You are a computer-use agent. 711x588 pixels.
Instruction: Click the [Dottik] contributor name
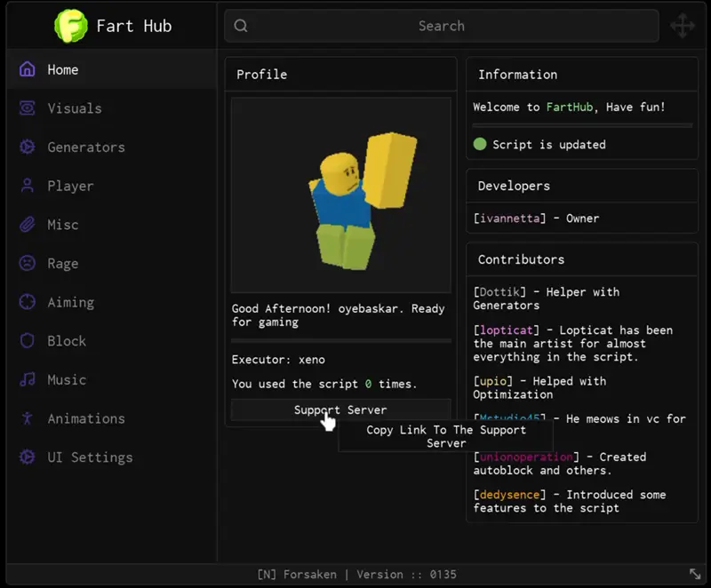click(x=499, y=291)
